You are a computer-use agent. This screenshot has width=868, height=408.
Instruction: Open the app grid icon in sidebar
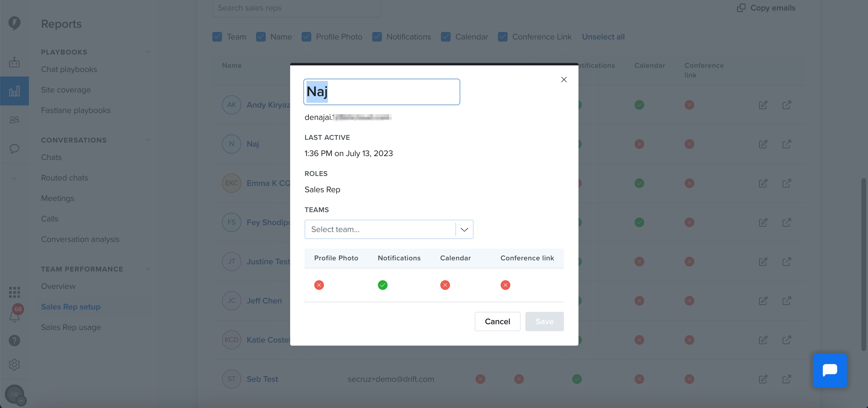[x=14, y=292]
